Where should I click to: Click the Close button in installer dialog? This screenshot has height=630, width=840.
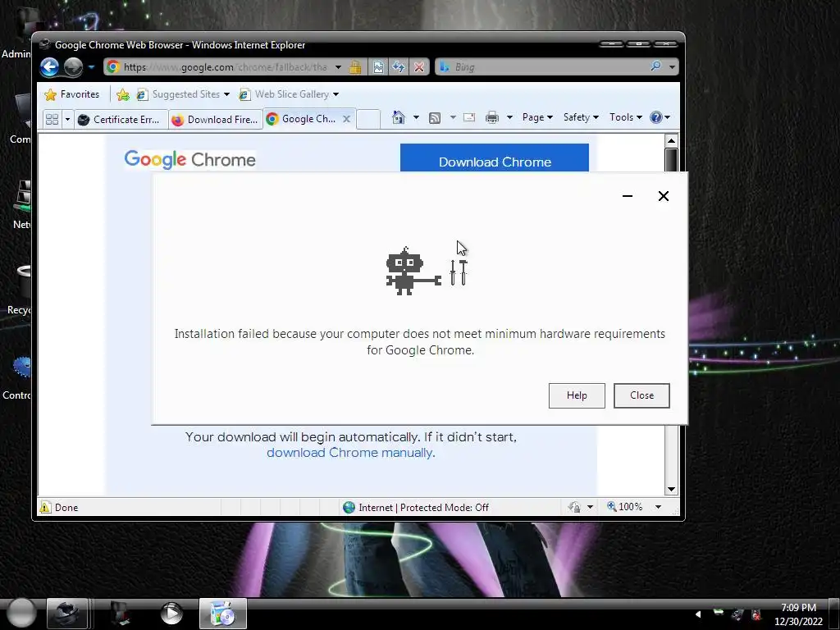click(641, 395)
